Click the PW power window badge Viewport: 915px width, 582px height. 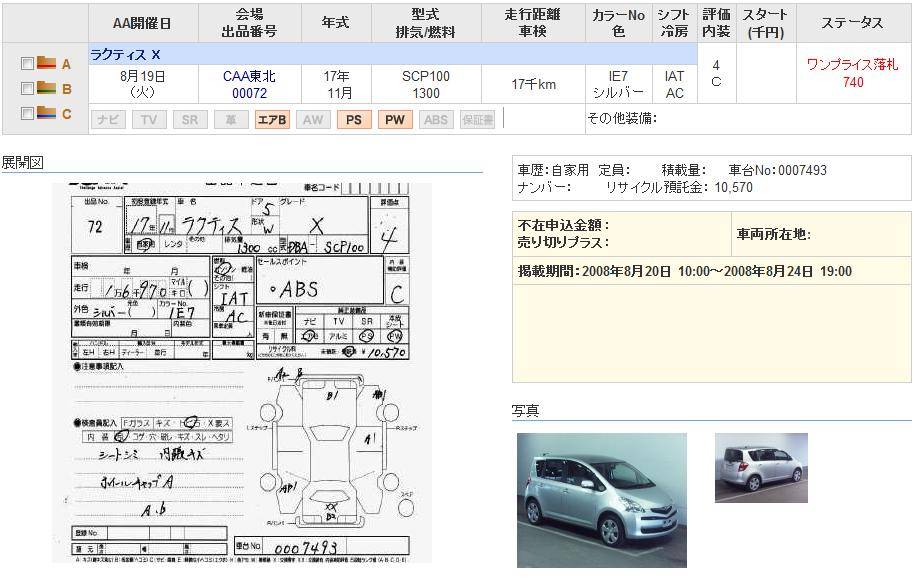pos(395,120)
